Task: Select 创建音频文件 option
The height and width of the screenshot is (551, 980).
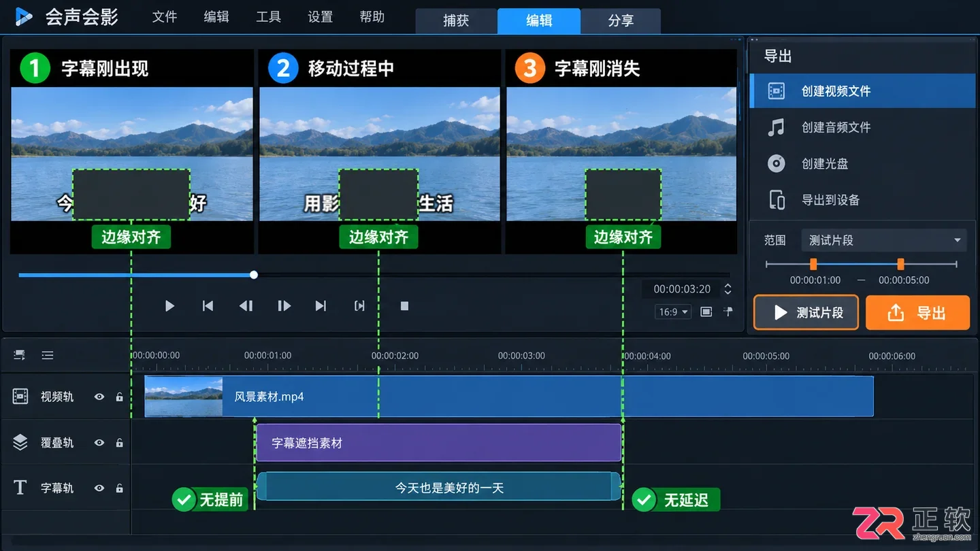Action: (x=862, y=127)
